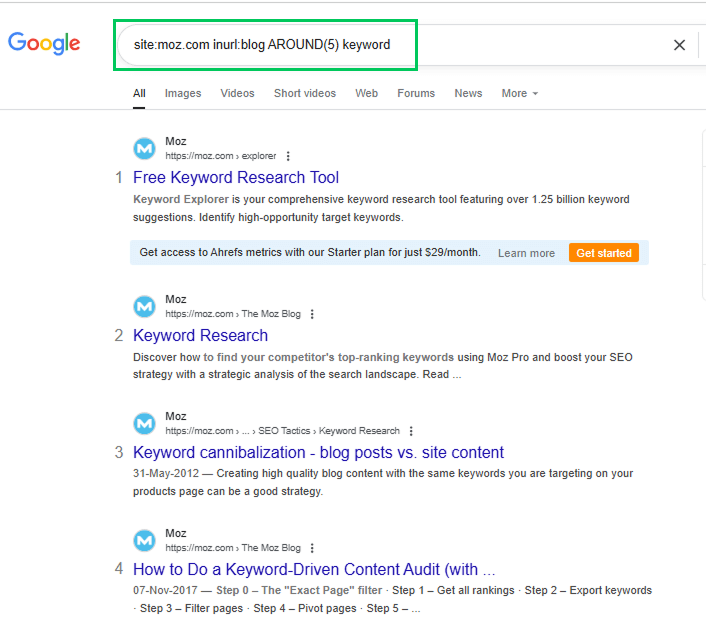
Task: Switch to the Videos tab
Action: (237, 93)
